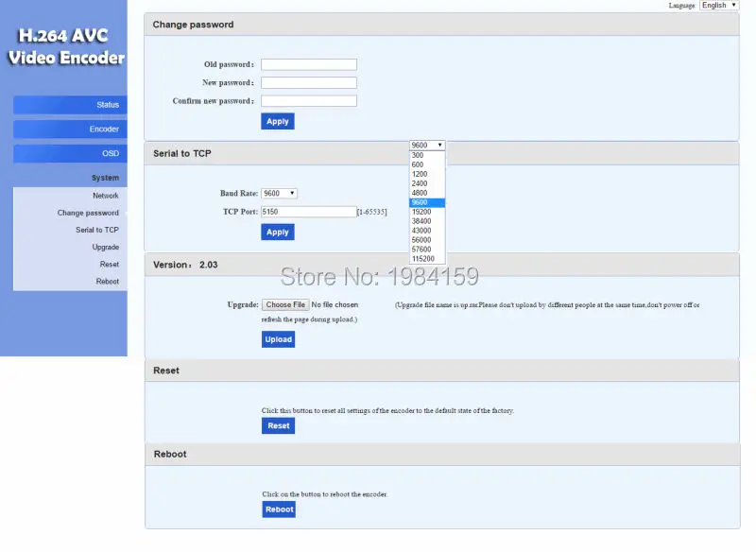The width and height of the screenshot is (756, 552).
Task: Go to Upgrade submenu item
Action: (x=106, y=247)
